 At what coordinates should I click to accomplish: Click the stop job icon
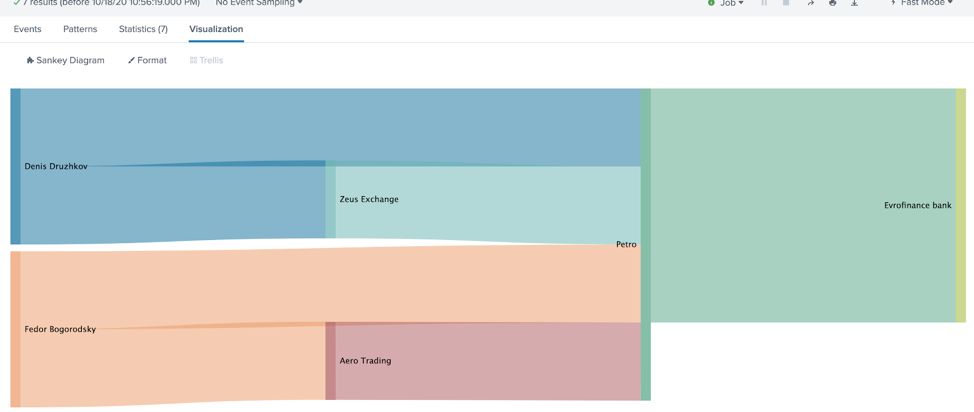786,3
